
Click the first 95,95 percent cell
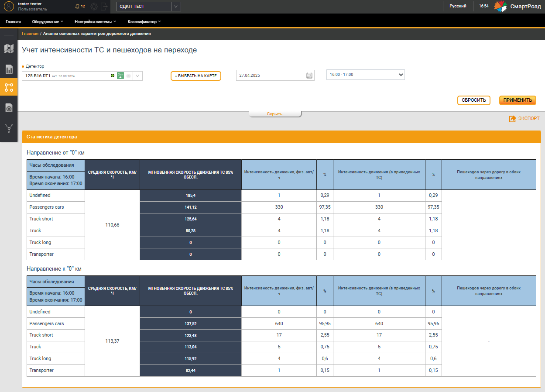[325, 323]
